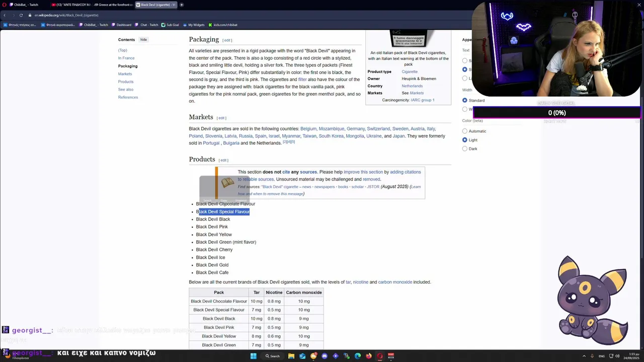Open the taskbar app with notification badge
Screen dimensions: 644x362
click(313, 356)
